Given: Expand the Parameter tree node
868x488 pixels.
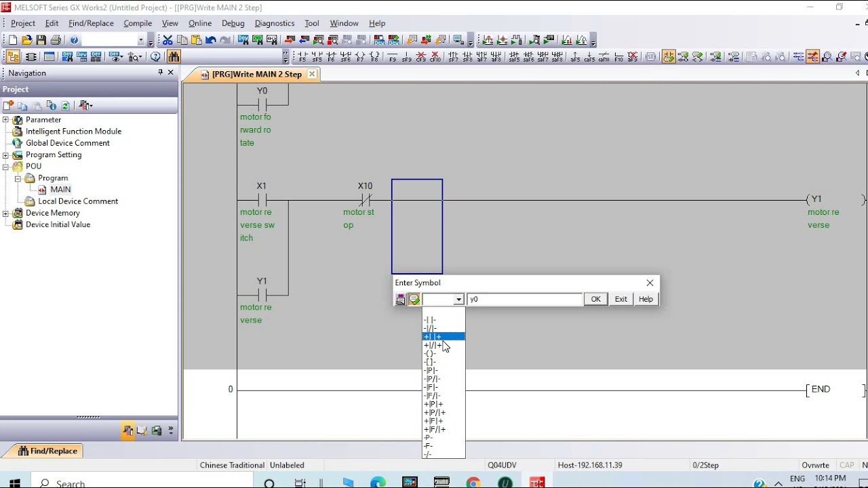Looking at the screenshot, I should (x=6, y=120).
